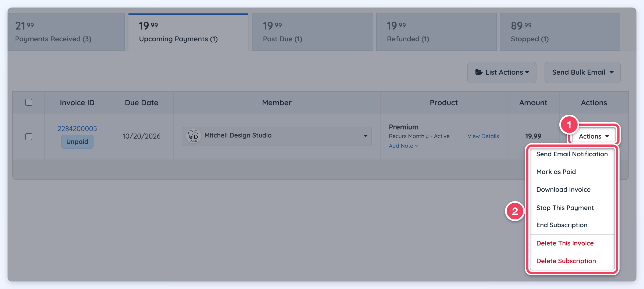
Task: Go to the Stopped (1) tab
Action: pos(560,32)
